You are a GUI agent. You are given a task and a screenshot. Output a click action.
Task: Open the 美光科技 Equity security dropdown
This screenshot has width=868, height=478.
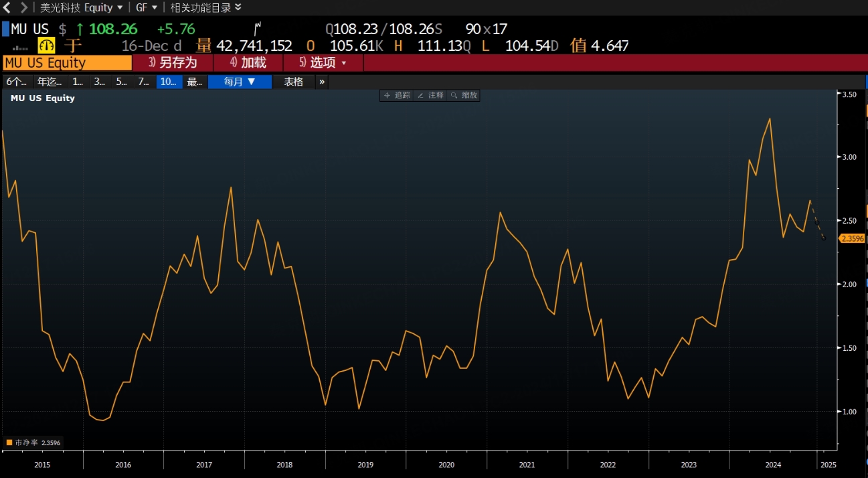pyautogui.click(x=82, y=7)
